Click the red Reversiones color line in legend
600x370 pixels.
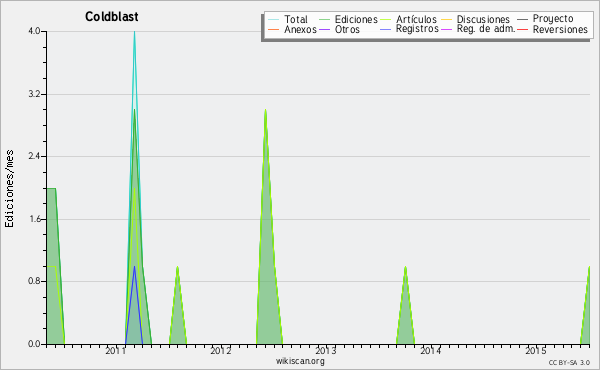coord(522,29)
